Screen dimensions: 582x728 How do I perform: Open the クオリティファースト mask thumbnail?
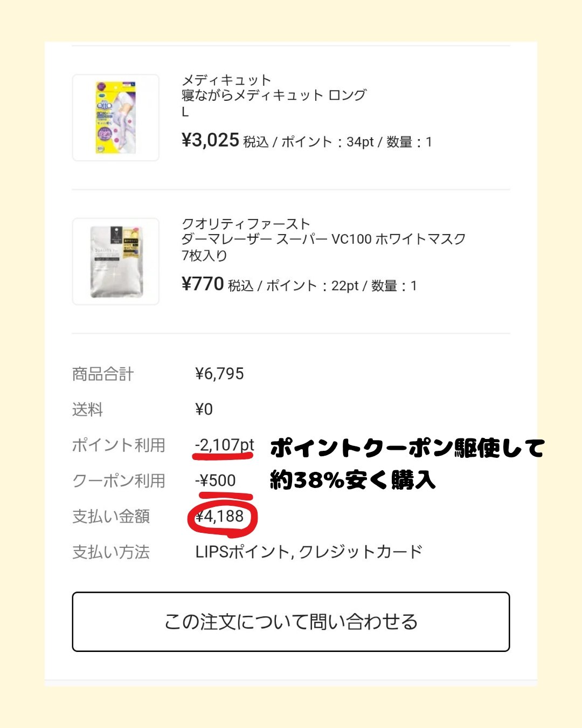pos(115,261)
